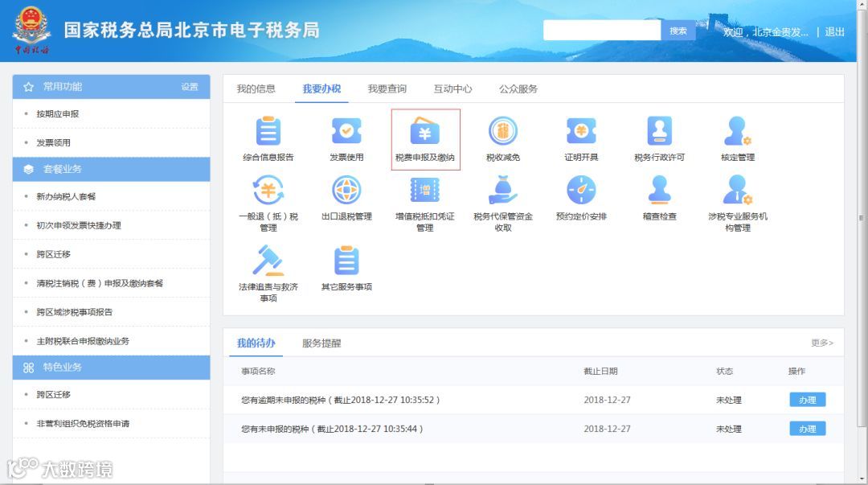The image size is (868, 485).
Task: Open 预约定价安排 compass icon
Action: tap(581, 190)
